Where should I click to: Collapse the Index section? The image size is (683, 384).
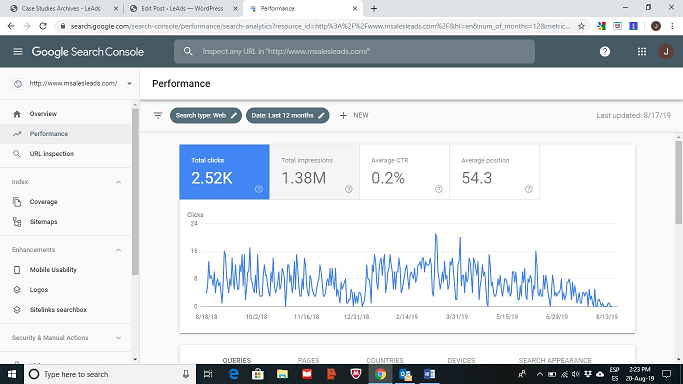[118, 182]
